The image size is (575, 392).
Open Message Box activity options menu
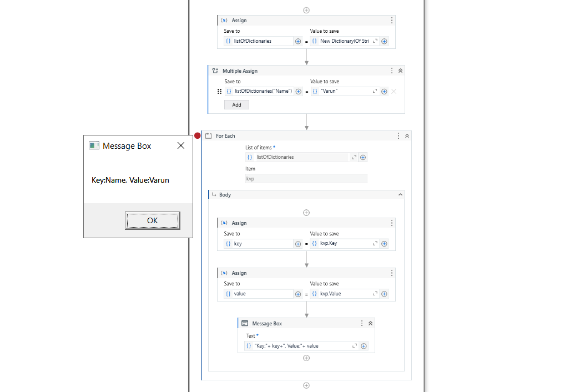click(361, 323)
